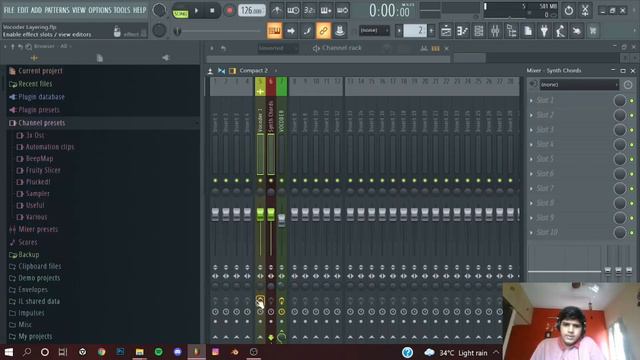Open the Piano roll view icon
This screenshot has width=640, height=360.
click(462, 31)
